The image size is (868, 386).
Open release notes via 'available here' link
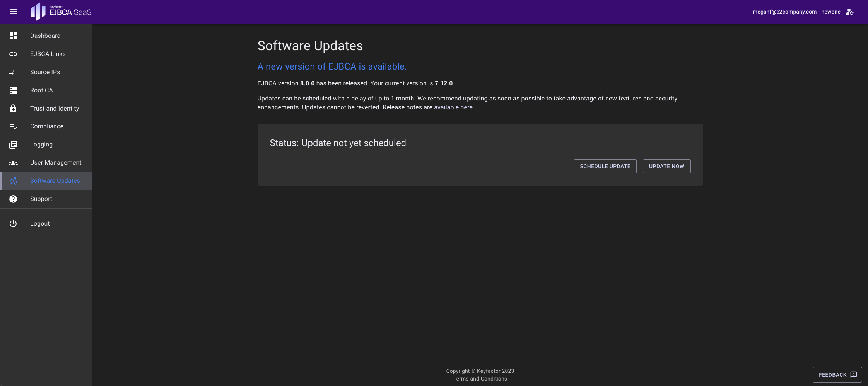[x=453, y=107]
